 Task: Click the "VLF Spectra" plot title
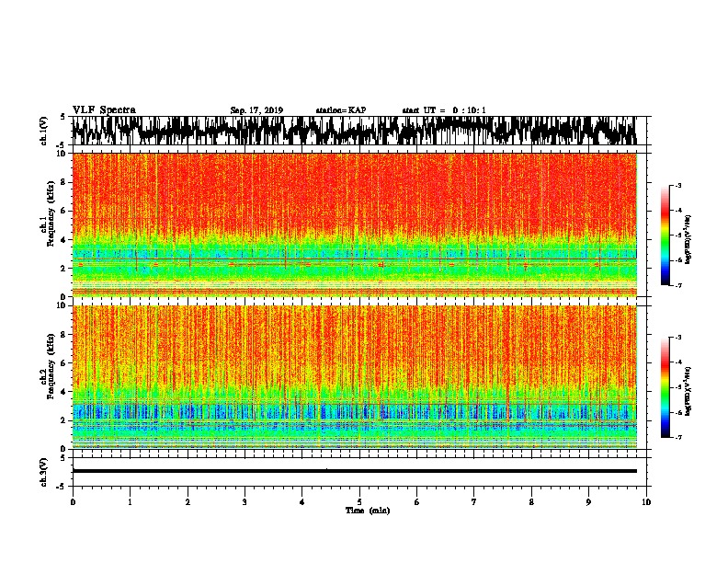click(104, 109)
